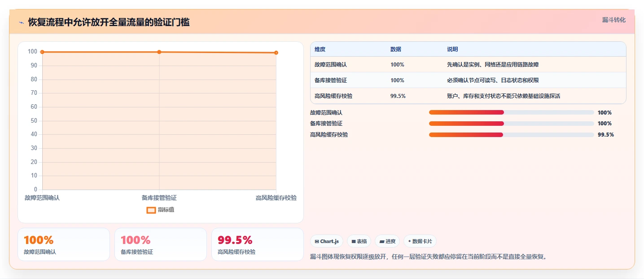Click the 漏斗转化 label in header
Image resolution: width=644 pixels, height=279 pixels.
tap(613, 20)
